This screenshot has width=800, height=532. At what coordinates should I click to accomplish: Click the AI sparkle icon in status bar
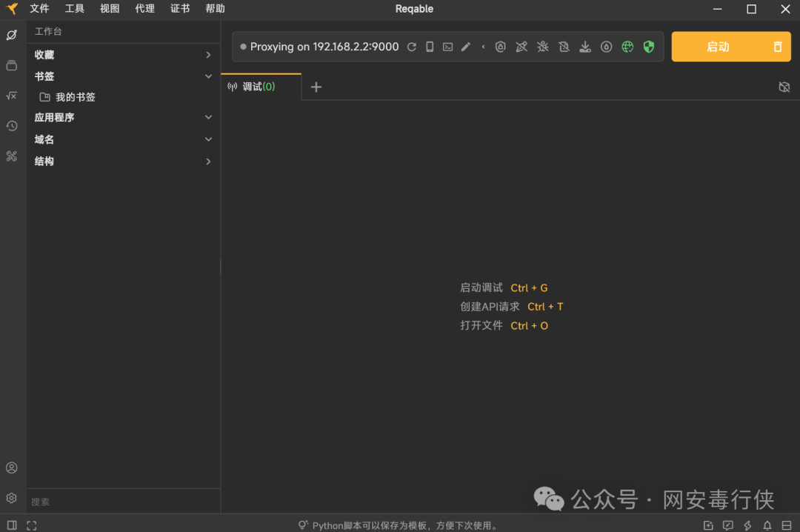708,525
